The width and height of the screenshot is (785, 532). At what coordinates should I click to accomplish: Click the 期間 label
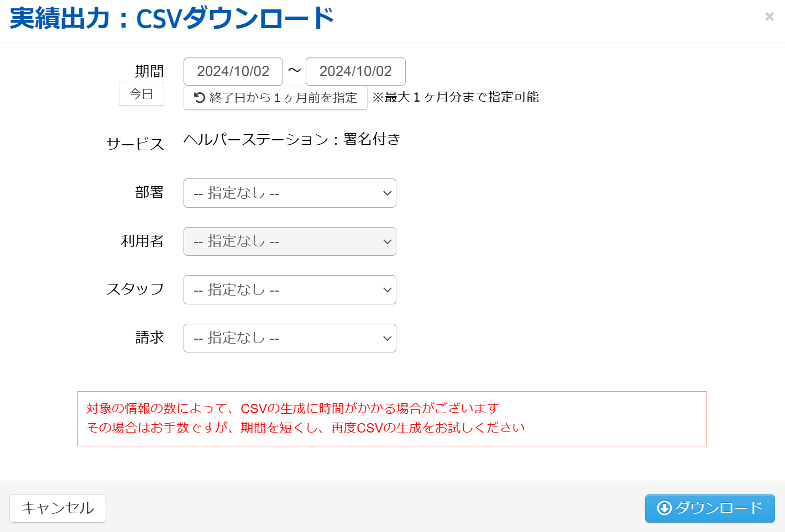149,71
